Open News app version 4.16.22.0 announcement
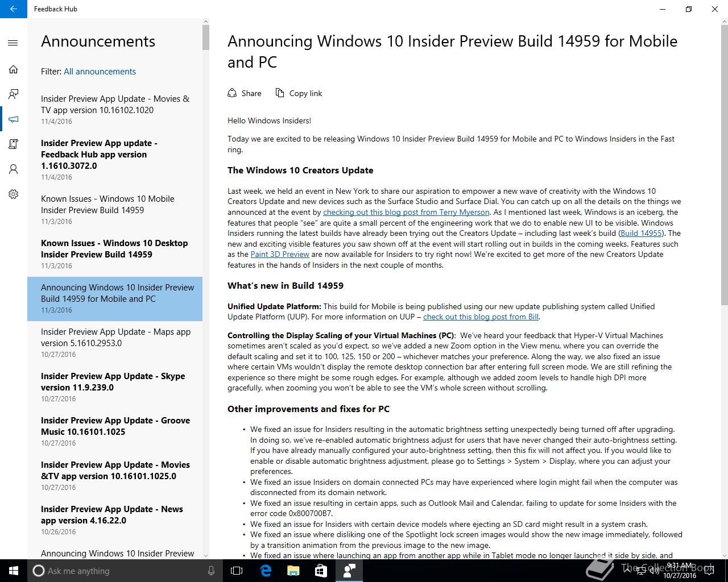This screenshot has height=582, width=728. point(115,520)
